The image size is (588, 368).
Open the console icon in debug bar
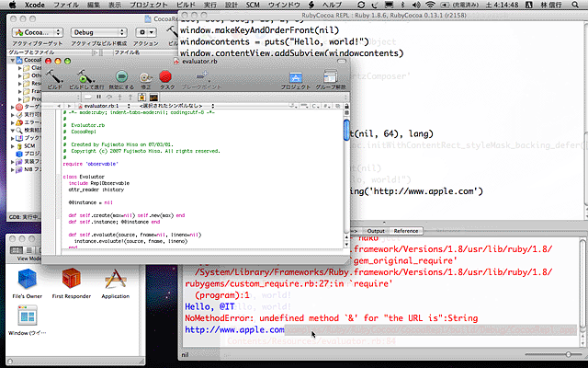coord(153,98)
